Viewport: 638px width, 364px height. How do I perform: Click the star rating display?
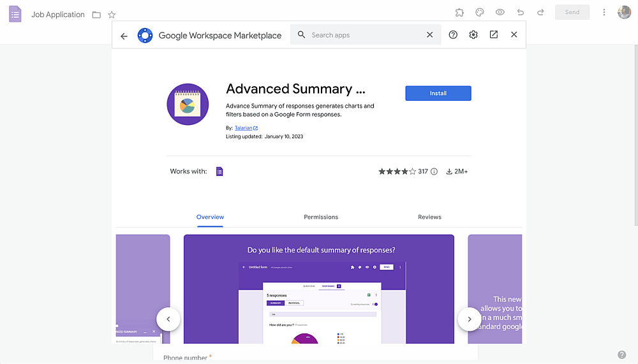point(397,171)
